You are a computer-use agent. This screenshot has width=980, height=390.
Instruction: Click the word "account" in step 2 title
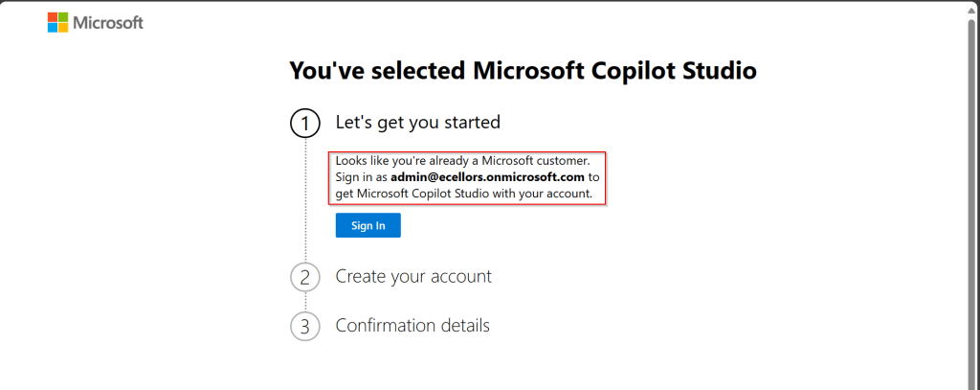pyautogui.click(x=457, y=277)
